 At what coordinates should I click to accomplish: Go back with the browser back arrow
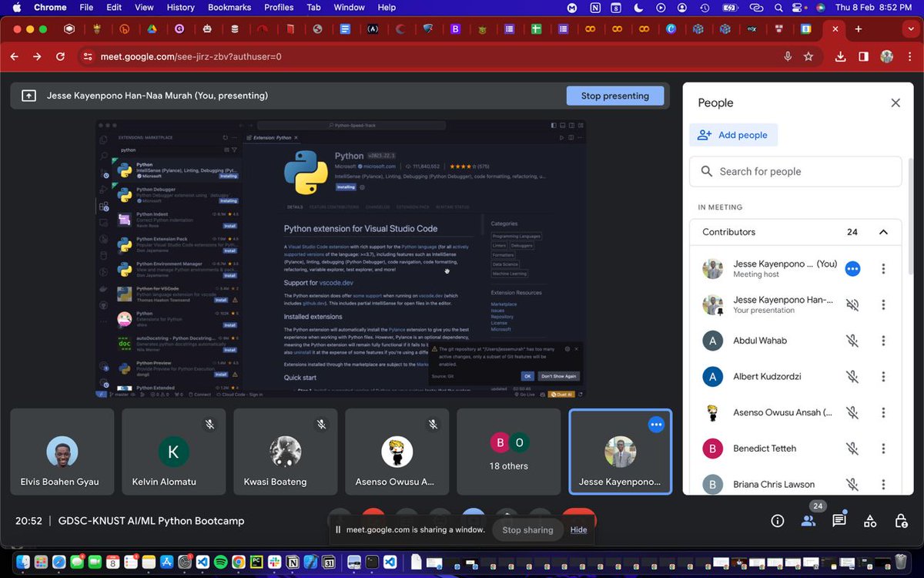14,56
